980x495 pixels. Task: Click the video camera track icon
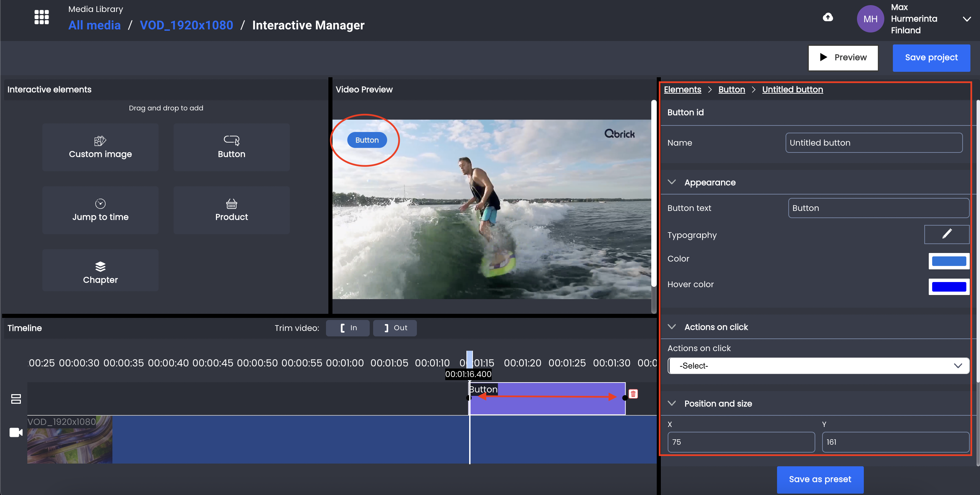point(16,432)
